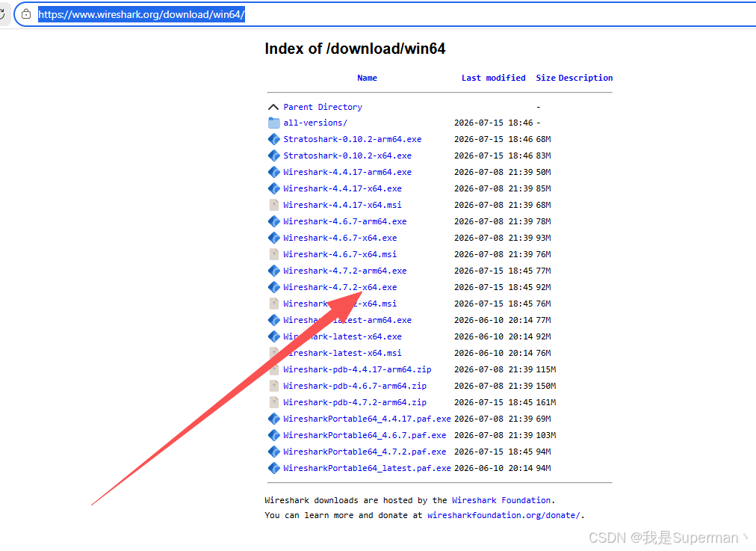The height and width of the screenshot is (551, 756).
Task: Click the wireshark.org URL in the address bar
Action: (x=141, y=14)
